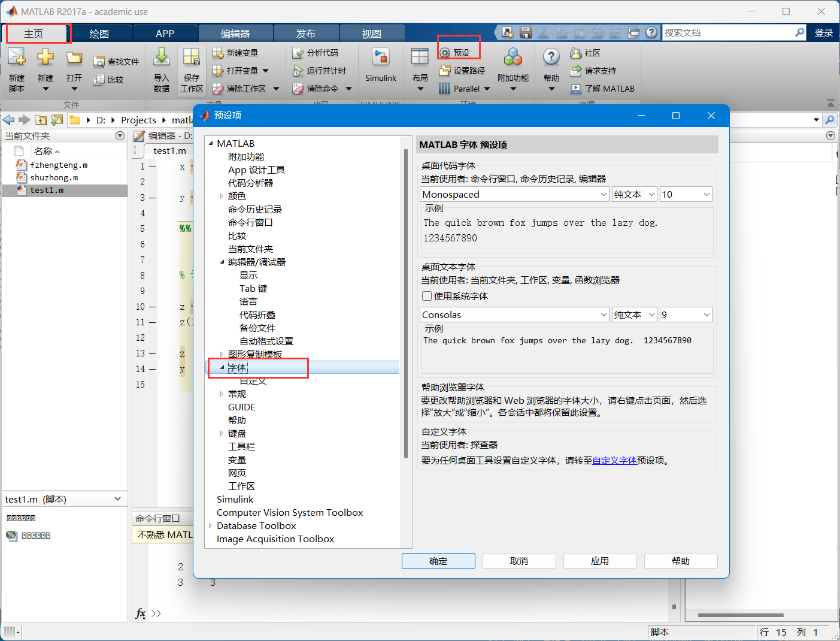Click New Variable (新建变量)
Image resolution: width=840 pixels, height=641 pixels.
coord(235,53)
